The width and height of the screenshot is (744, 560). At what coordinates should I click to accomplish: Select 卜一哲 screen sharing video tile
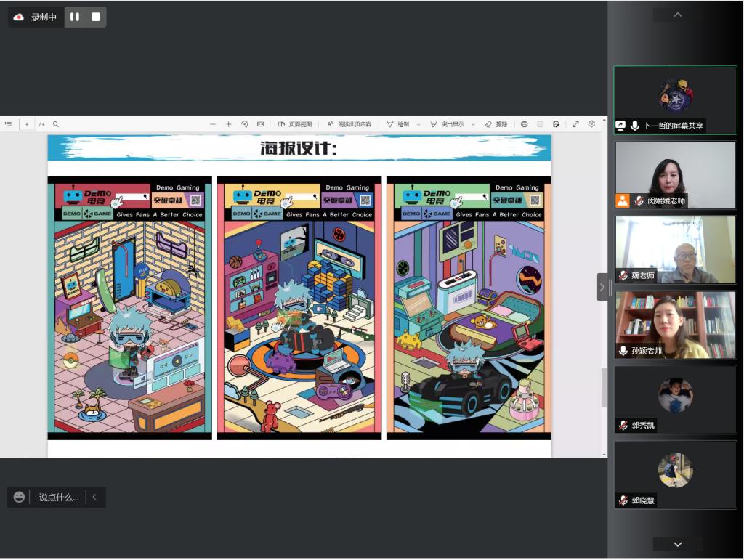675,100
